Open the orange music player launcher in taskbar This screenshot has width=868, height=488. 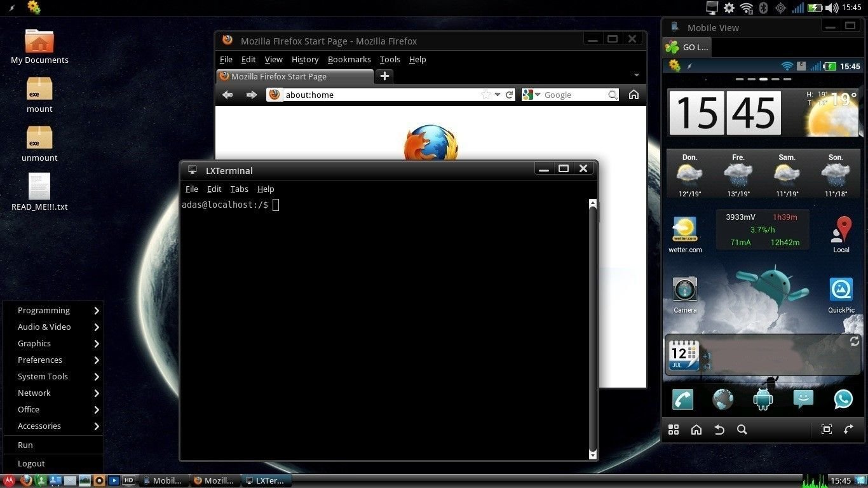tap(99, 480)
